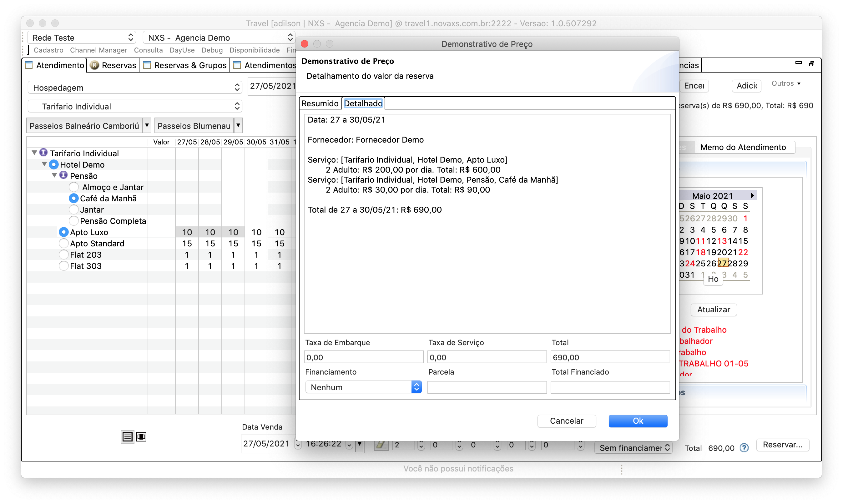Select the Apto Standard radio button
Image resolution: width=843 pixels, height=504 pixels.
coord(63,244)
